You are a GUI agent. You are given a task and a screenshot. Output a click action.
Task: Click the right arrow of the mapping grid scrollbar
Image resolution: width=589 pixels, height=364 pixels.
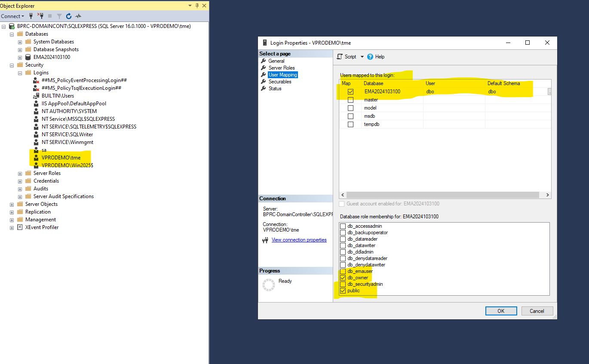coord(546,195)
